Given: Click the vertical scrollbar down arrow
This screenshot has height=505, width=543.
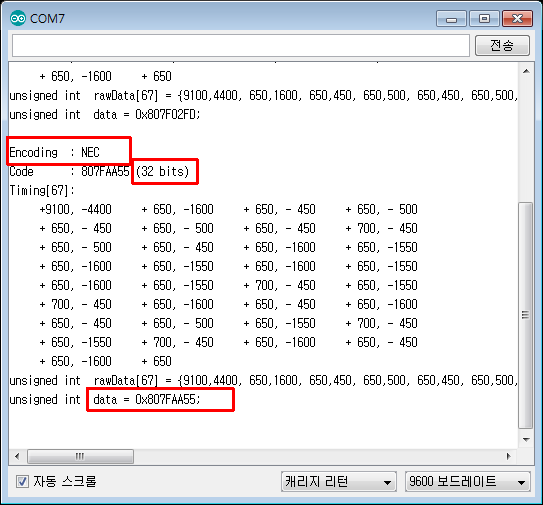Looking at the screenshot, I should (526, 440).
